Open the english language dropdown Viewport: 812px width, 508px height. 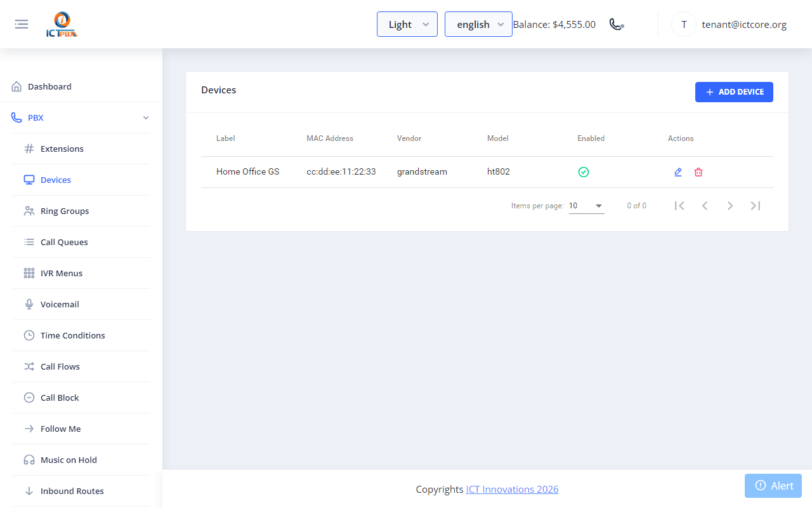pos(478,24)
